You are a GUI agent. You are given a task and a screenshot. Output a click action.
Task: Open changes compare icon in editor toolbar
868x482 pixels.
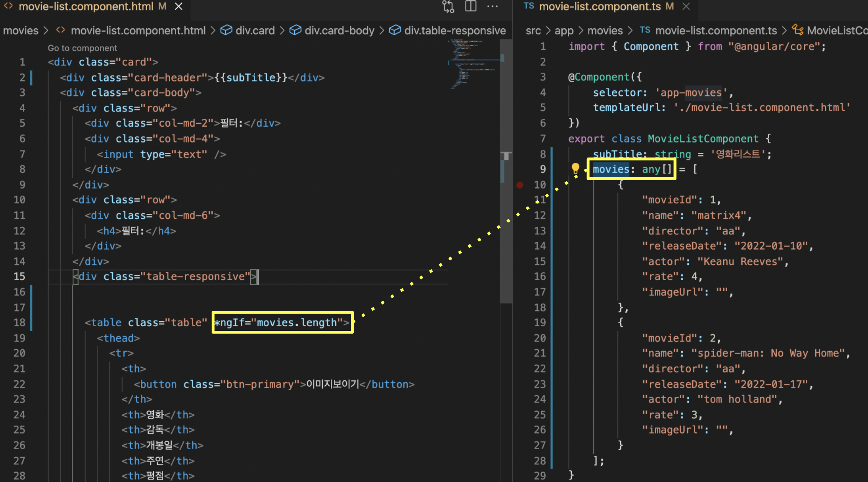tap(448, 6)
